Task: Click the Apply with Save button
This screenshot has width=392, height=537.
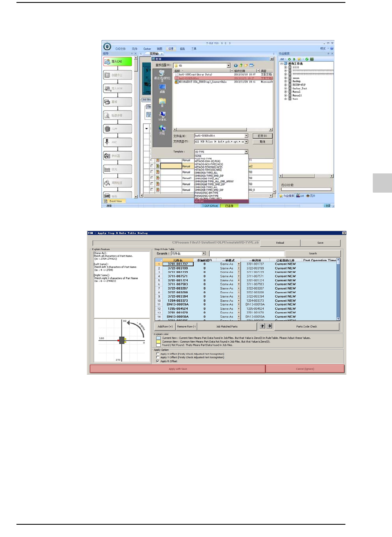Action: 178,369
